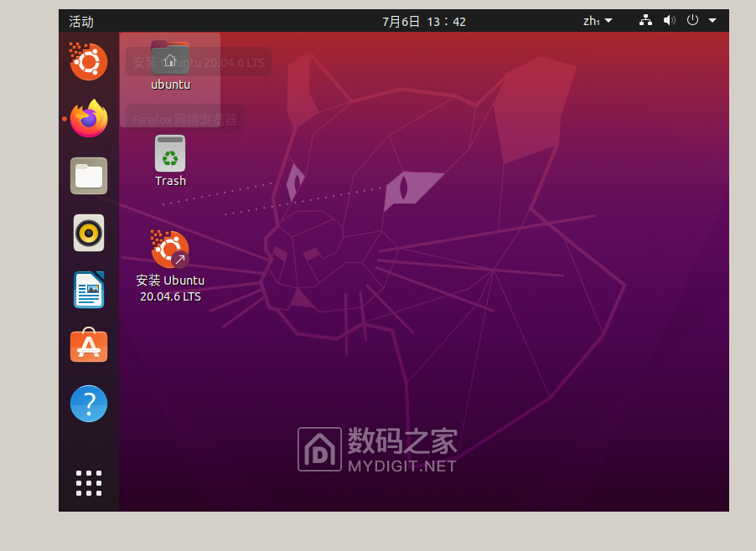Launch Firefox from the dock

tap(89, 118)
